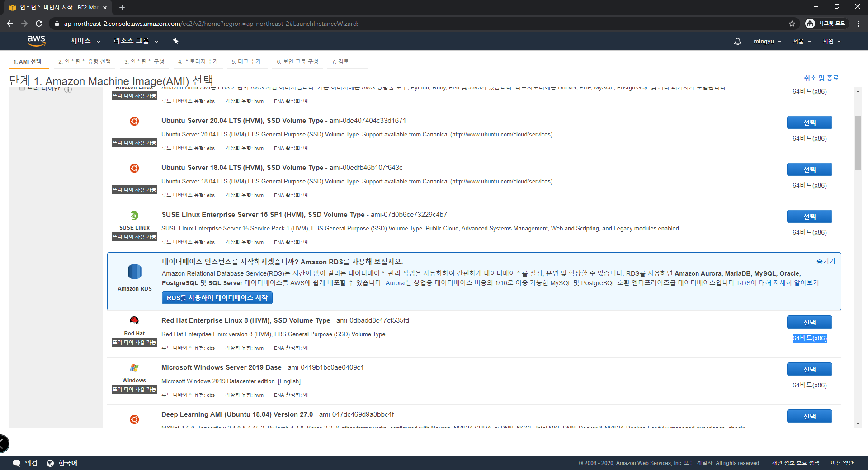Click the scrollbar up arrow
The width and height of the screenshot is (868, 470).
click(x=858, y=91)
